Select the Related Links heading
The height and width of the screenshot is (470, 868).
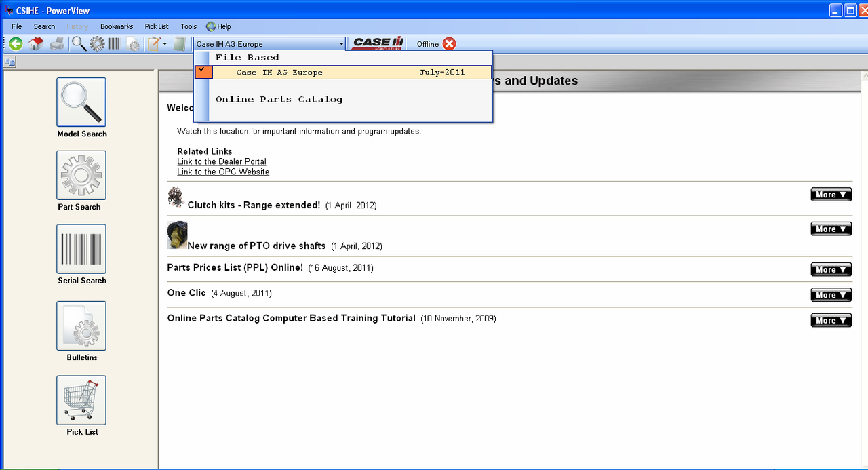click(205, 151)
